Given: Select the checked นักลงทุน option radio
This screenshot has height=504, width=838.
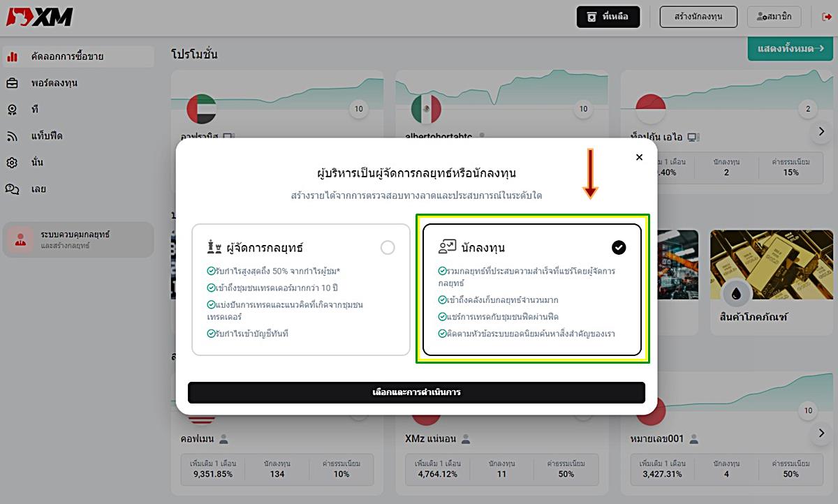Looking at the screenshot, I should coord(619,247).
